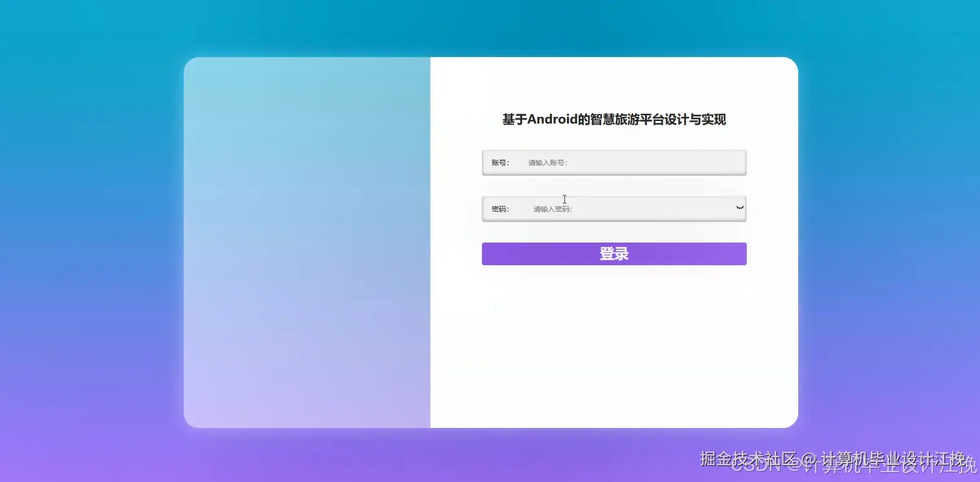Click the center of the 登录 button text
The height and width of the screenshot is (482, 980).
click(x=614, y=254)
